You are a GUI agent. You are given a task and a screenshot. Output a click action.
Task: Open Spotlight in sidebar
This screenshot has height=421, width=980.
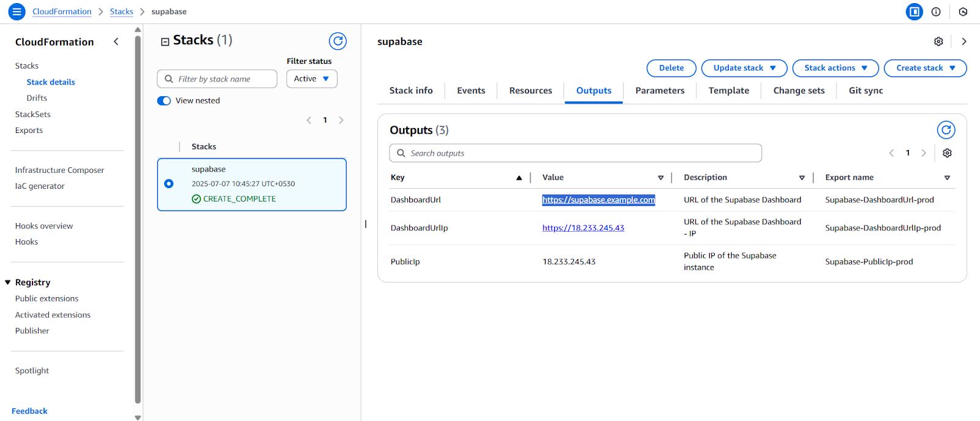coord(32,371)
